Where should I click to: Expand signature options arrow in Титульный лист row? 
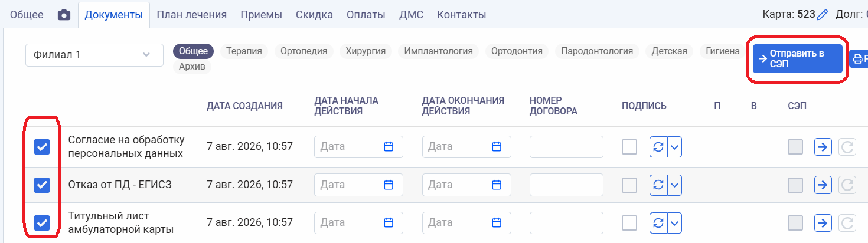tap(675, 223)
